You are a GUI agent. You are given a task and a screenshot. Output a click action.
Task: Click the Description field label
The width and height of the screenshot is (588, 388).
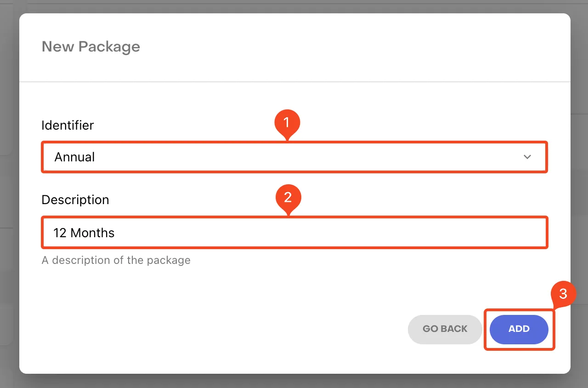(75, 200)
